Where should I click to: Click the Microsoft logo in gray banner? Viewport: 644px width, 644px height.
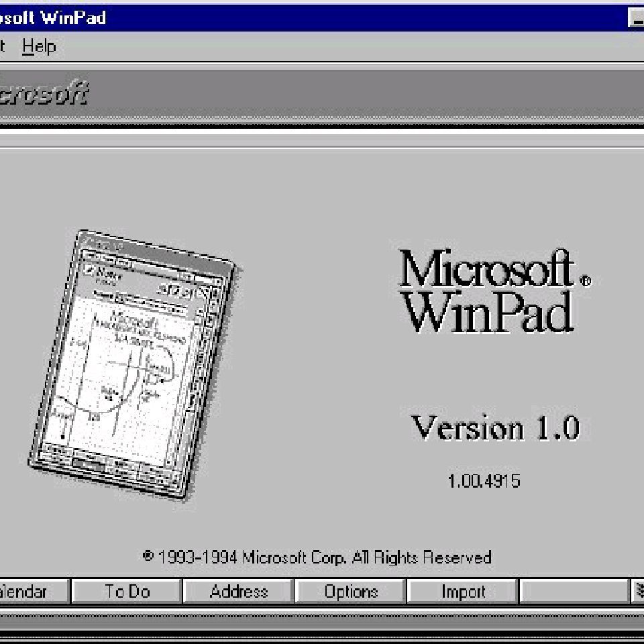[43, 93]
